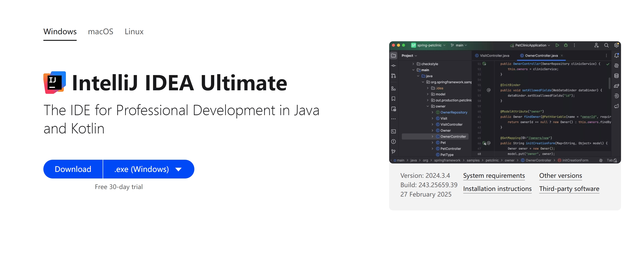Open the Installation instructions link
This screenshot has width=644, height=254.
point(497,189)
